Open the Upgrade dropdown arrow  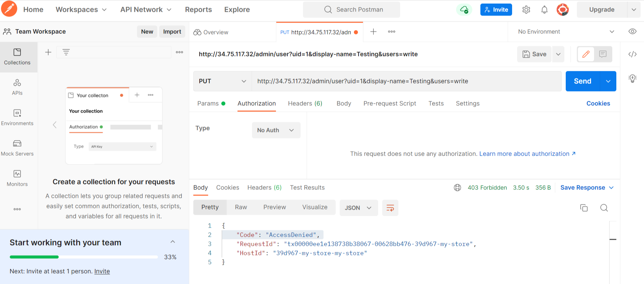coord(634,9)
